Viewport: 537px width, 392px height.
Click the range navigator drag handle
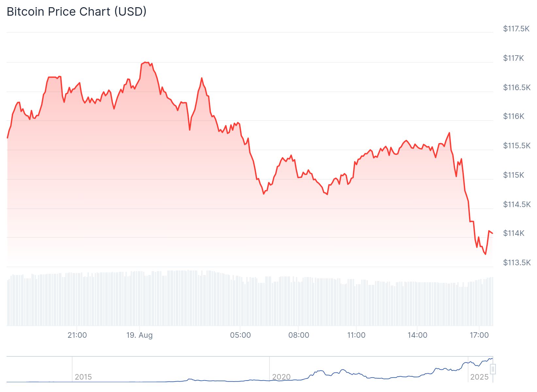click(x=493, y=369)
